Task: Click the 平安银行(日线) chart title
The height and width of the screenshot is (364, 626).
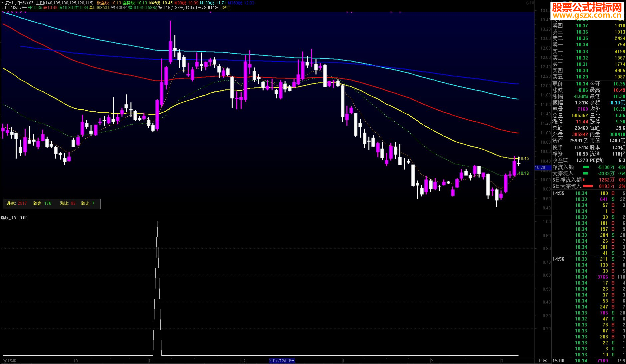Action: [14, 3]
